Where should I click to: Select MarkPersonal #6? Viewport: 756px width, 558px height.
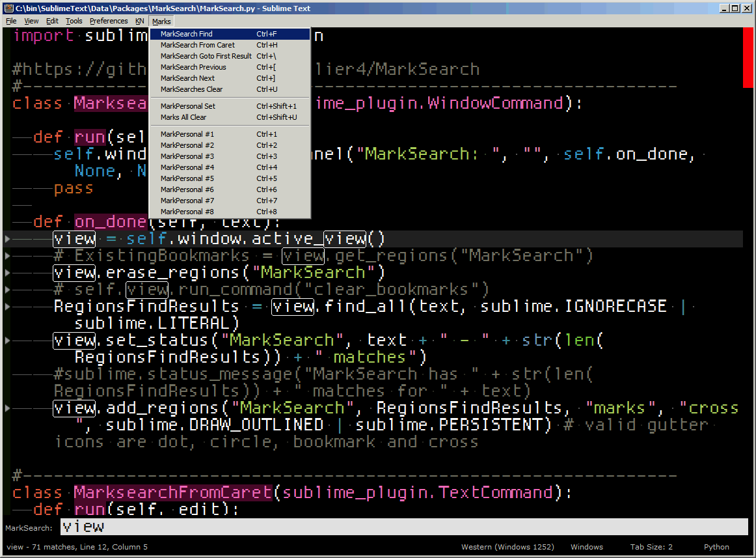click(230, 189)
